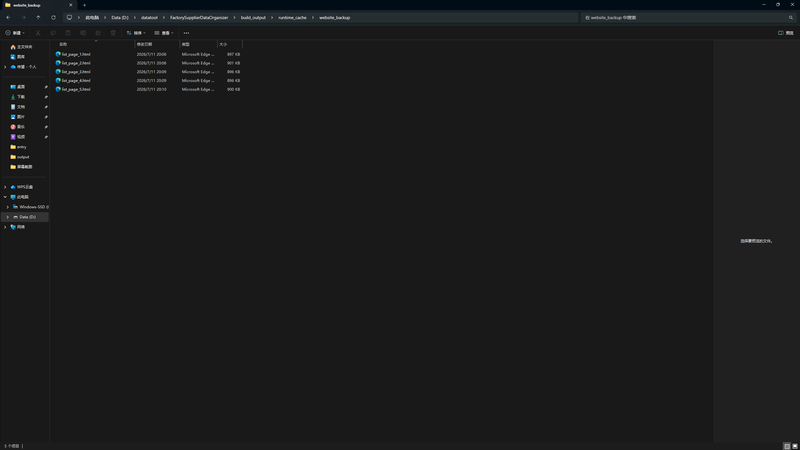Go to 此电脑 in the breadcrumb
800x450 pixels.
tap(92, 17)
